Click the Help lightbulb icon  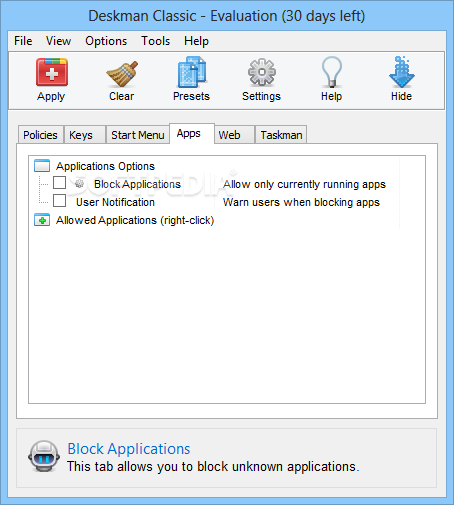pyautogui.click(x=332, y=72)
